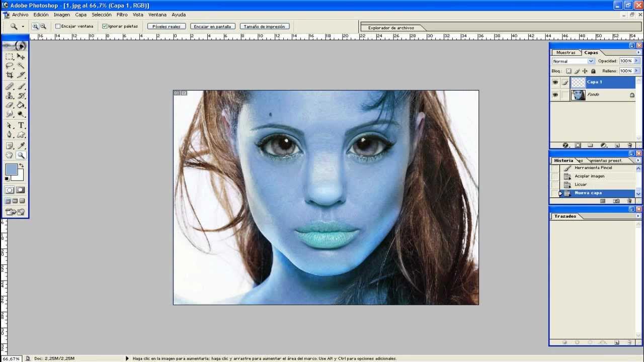Image resolution: width=644 pixels, height=362 pixels.
Task: Open the Layers panel flyout menu arrow
Action: pyautogui.click(x=638, y=52)
